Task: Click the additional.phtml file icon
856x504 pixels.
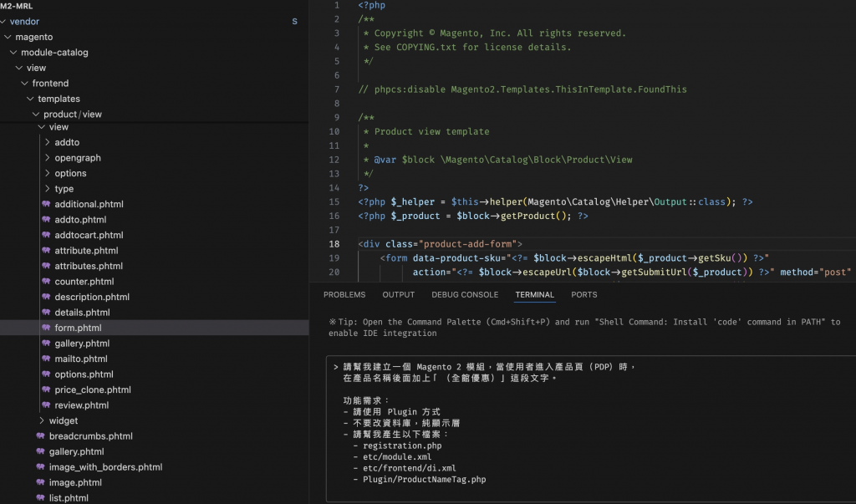Action: (47, 204)
